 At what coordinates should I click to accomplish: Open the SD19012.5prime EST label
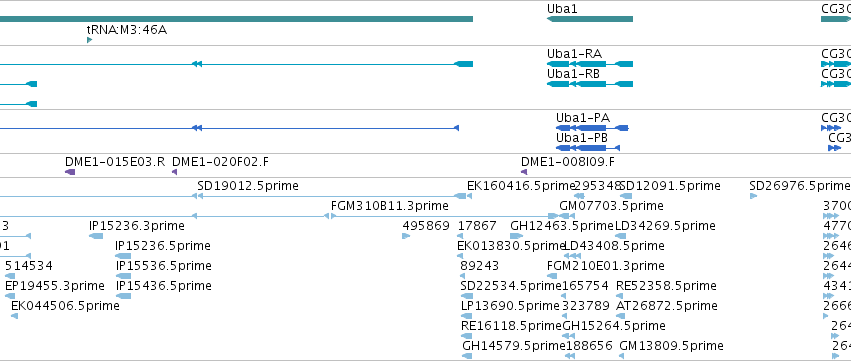pyautogui.click(x=248, y=186)
